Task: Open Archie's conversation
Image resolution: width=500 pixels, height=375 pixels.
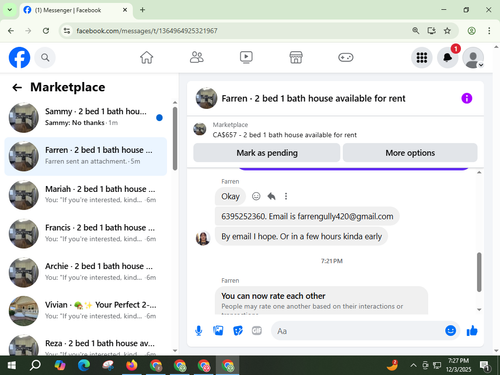Action: (86, 272)
